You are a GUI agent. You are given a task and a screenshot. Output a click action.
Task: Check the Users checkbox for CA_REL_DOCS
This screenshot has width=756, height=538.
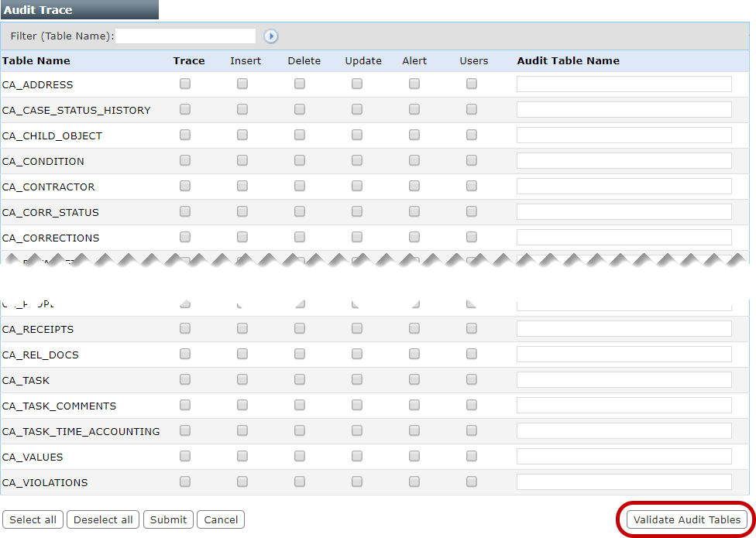[x=471, y=354]
